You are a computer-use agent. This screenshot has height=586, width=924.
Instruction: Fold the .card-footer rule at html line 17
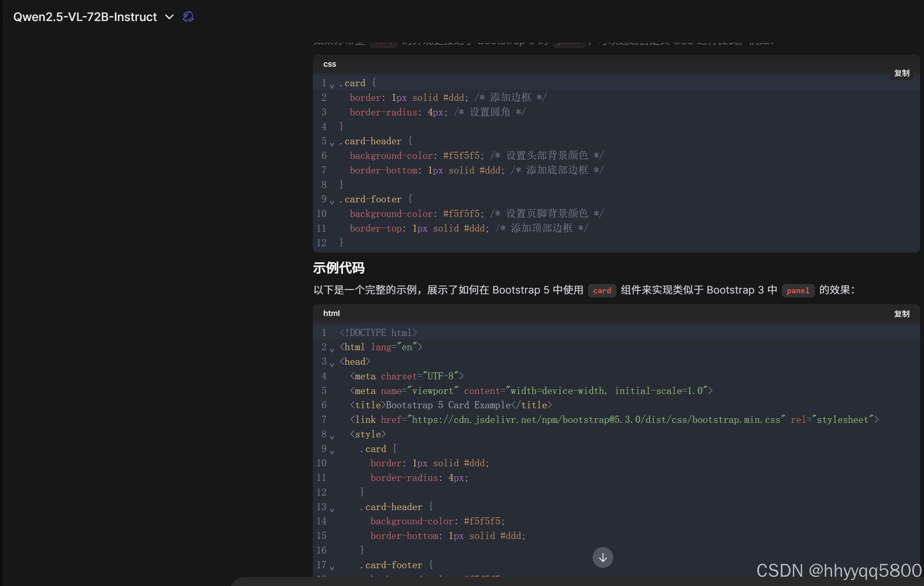pyautogui.click(x=332, y=567)
